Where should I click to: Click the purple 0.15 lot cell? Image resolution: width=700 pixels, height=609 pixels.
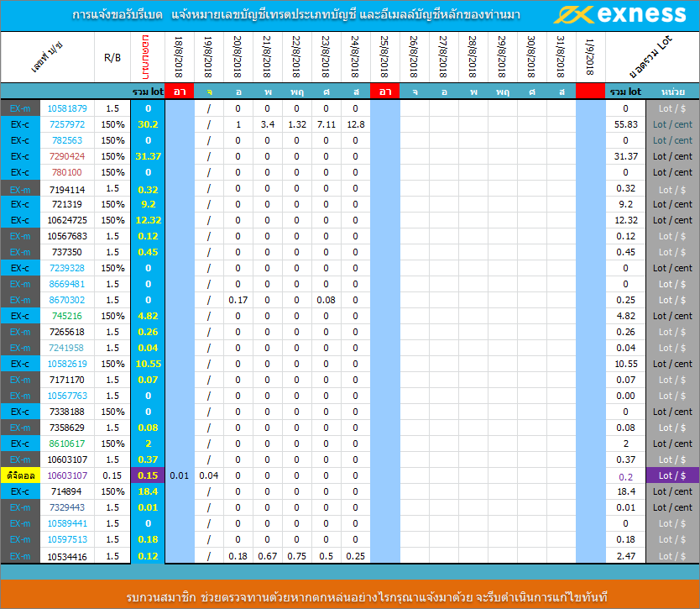coord(148,475)
